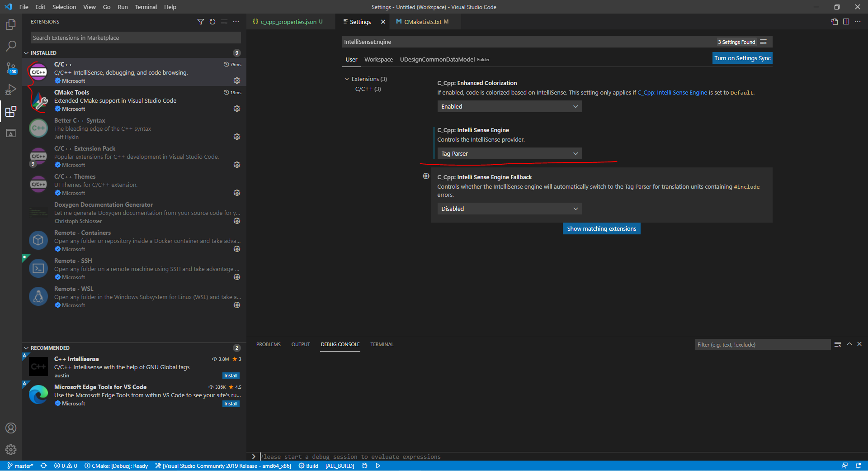The width and height of the screenshot is (868, 471).
Task: Open manage gear for Better C++ Syntax
Action: (x=237, y=137)
